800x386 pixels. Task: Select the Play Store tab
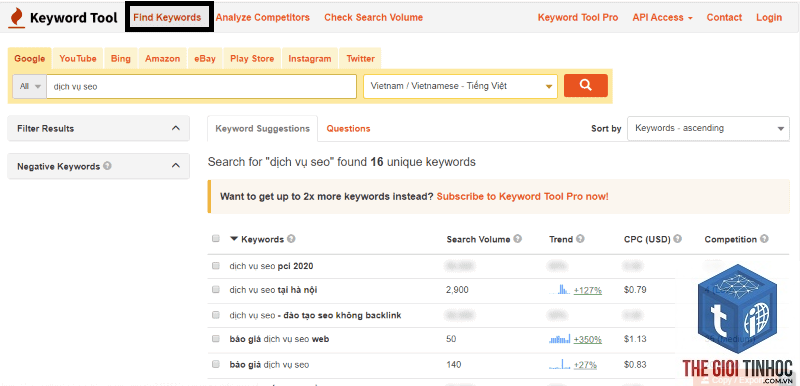[x=252, y=59]
